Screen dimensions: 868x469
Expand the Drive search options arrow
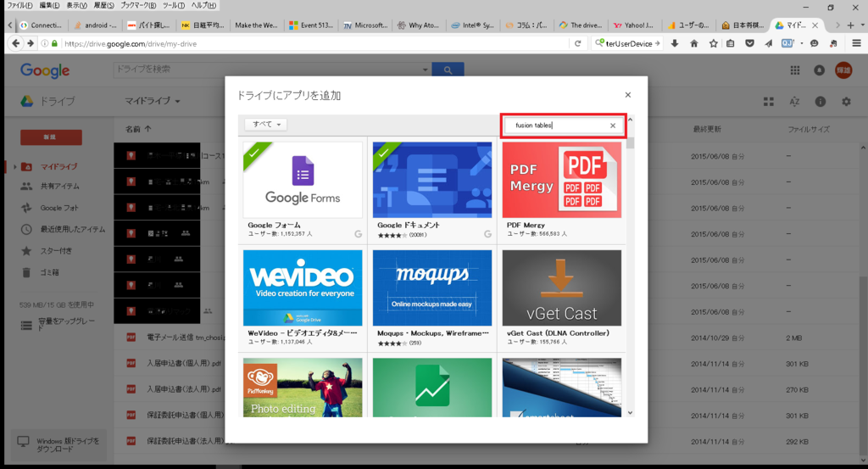pos(426,70)
